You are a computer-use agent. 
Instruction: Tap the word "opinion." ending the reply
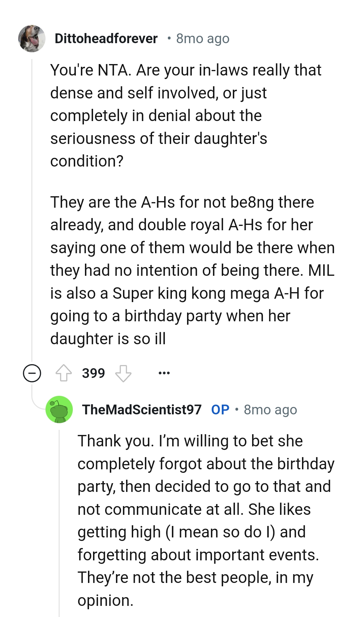point(105,600)
